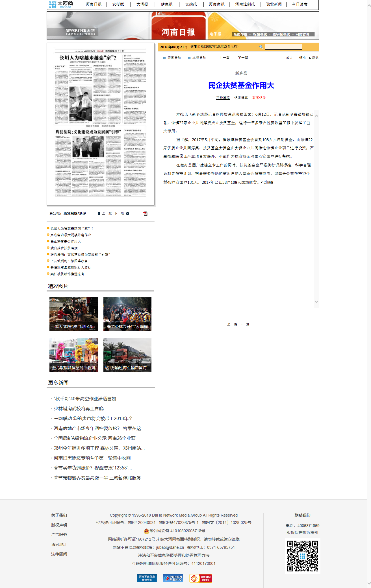This screenshot has width=371, height=588.
Task: Open article 长垣人为啥越来越恋“家”？
Action: (x=72, y=229)
